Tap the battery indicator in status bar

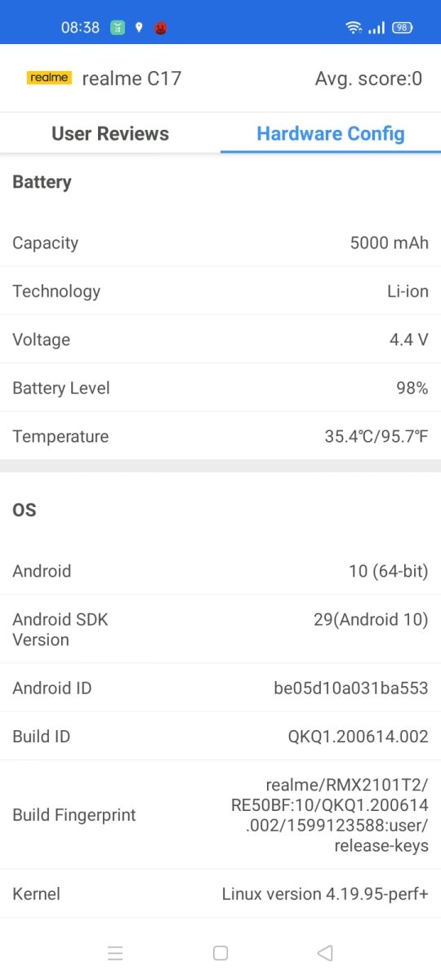click(403, 27)
